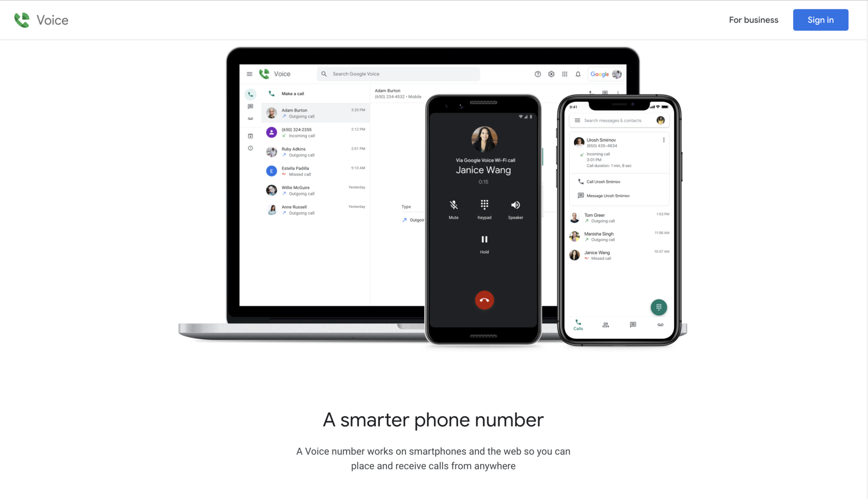The height and width of the screenshot is (499, 868).
Task: Open the dialpad icon on right phone
Action: [659, 307]
